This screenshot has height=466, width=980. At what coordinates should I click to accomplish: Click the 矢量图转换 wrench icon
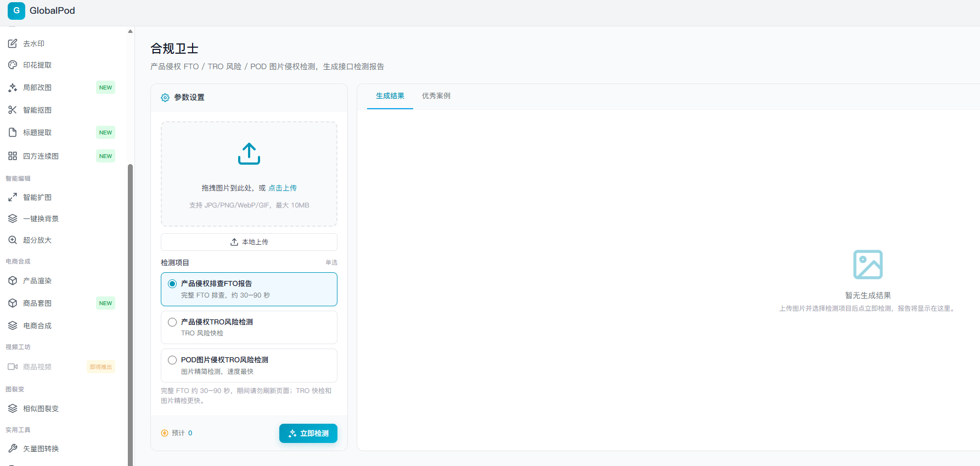click(x=13, y=448)
